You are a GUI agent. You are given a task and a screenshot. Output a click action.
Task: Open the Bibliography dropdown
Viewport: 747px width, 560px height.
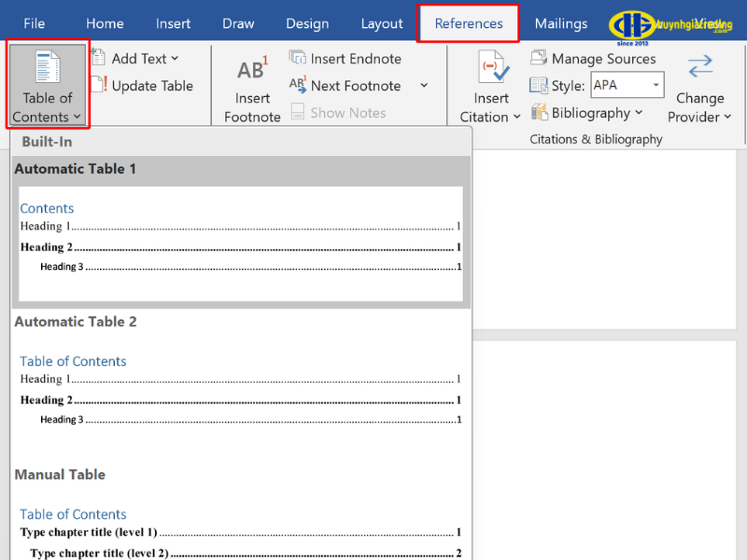(587, 113)
